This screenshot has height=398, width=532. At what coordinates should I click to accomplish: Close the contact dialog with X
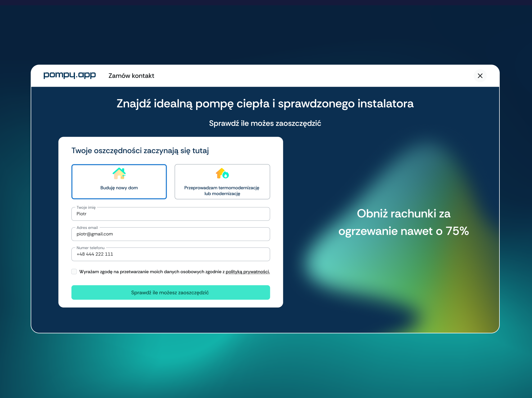480,76
